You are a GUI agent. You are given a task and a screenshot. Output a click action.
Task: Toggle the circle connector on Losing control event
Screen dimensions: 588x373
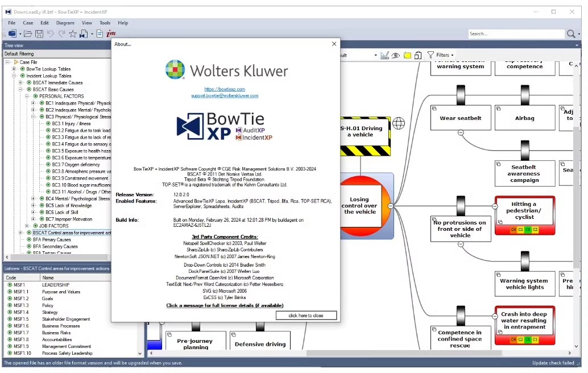coord(390,206)
